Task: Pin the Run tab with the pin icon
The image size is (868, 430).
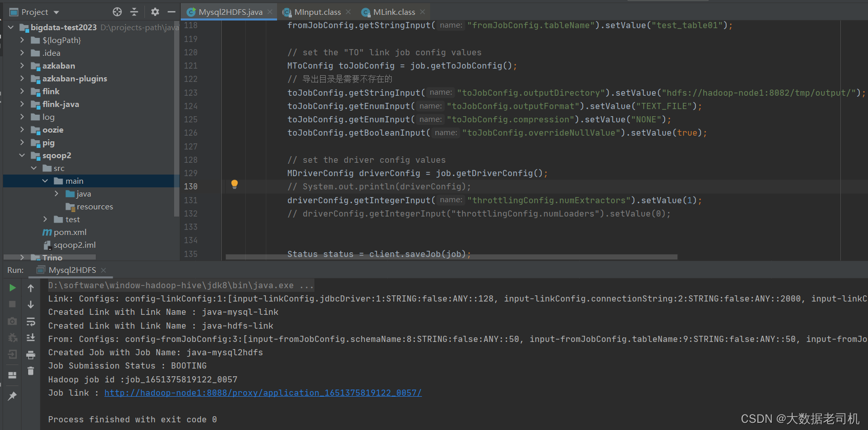Action: (12, 396)
